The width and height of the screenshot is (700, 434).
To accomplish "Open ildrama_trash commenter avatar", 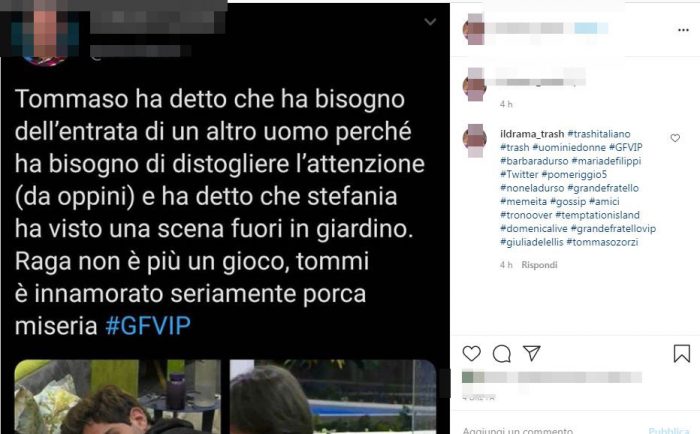I will (x=475, y=141).
